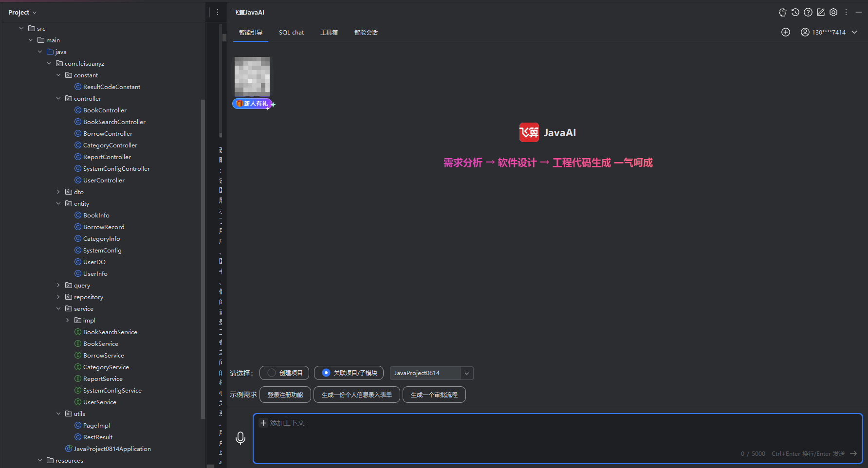The image size is (868, 468).
Task: Open Project panel options vertical dots
Action: [x=217, y=12]
